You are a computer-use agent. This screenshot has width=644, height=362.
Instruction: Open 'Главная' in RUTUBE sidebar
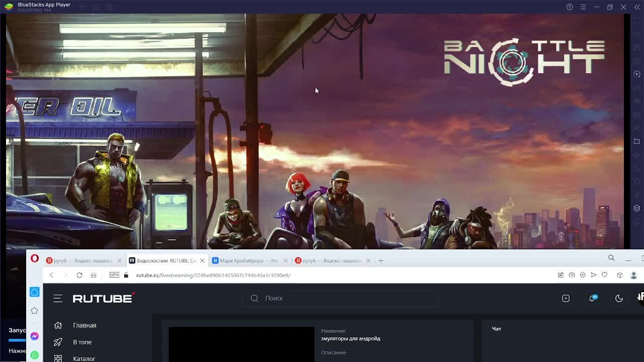(85, 325)
